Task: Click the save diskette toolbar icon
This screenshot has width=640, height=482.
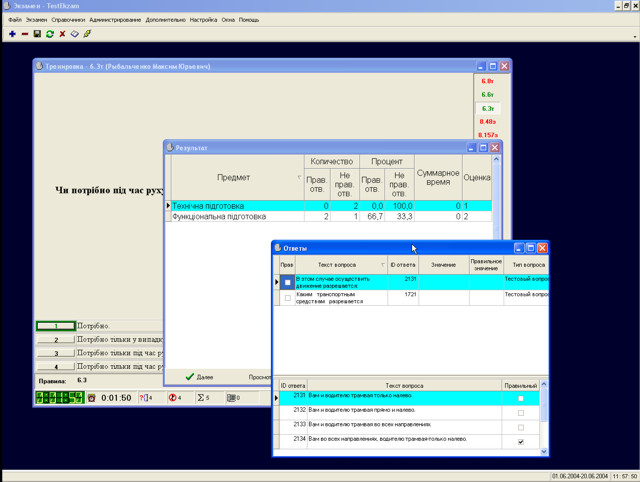Action: (x=37, y=34)
